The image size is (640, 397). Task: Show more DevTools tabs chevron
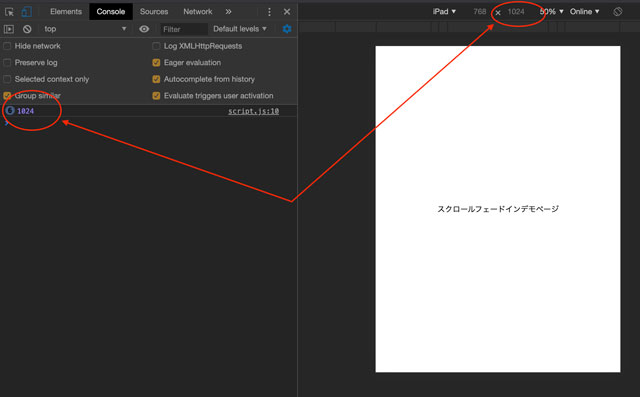click(x=229, y=12)
